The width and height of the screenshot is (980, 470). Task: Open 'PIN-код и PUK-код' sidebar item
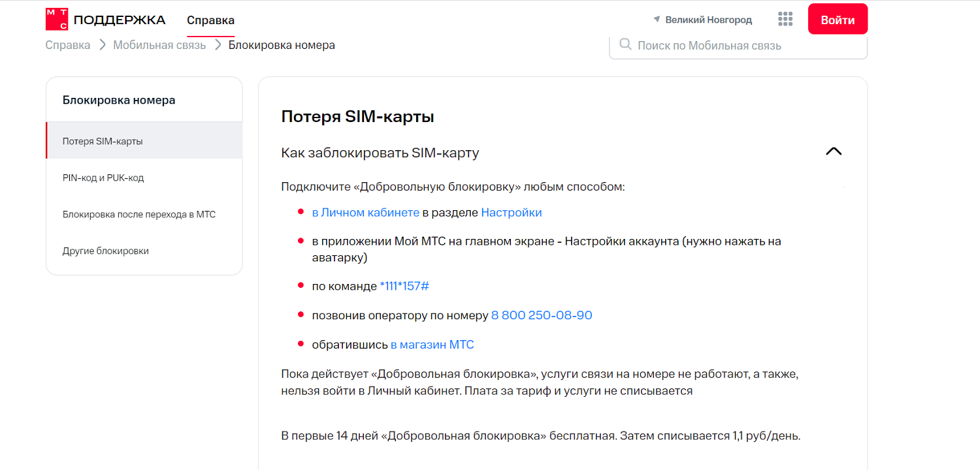click(144, 177)
